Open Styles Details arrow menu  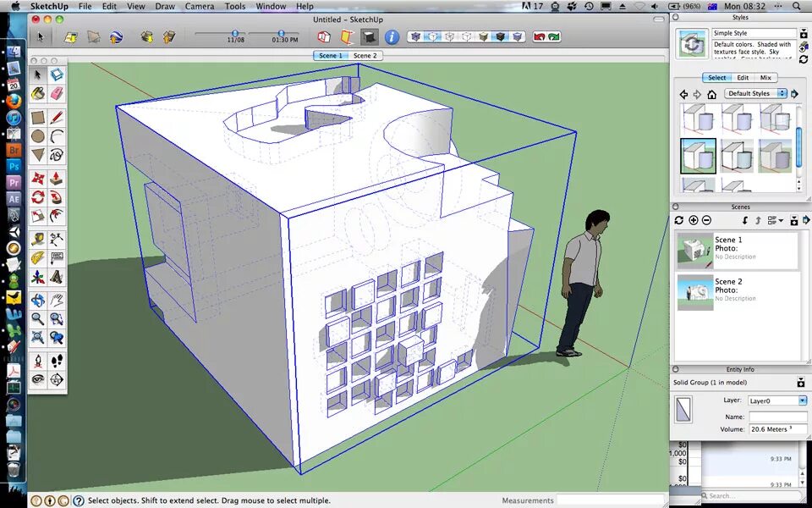click(x=795, y=94)
